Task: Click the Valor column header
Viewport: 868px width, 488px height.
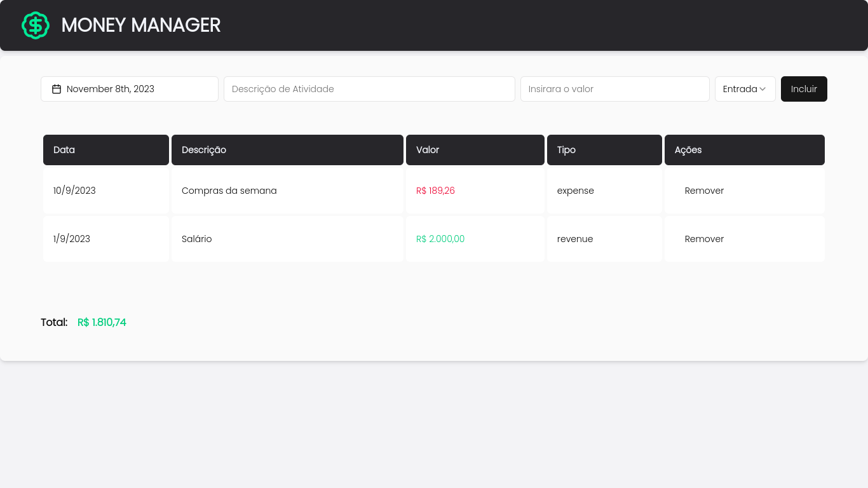Action: pos(475,150)
